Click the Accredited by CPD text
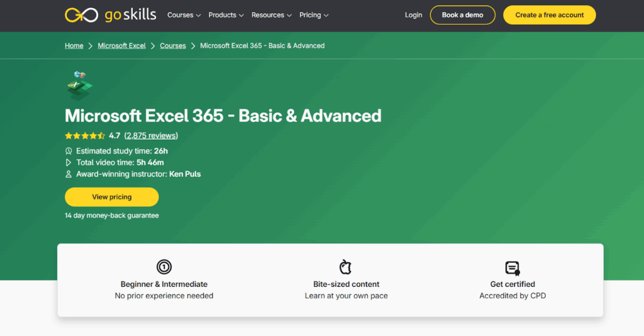This screenshot has width=644, height=336. pos(513,296)
